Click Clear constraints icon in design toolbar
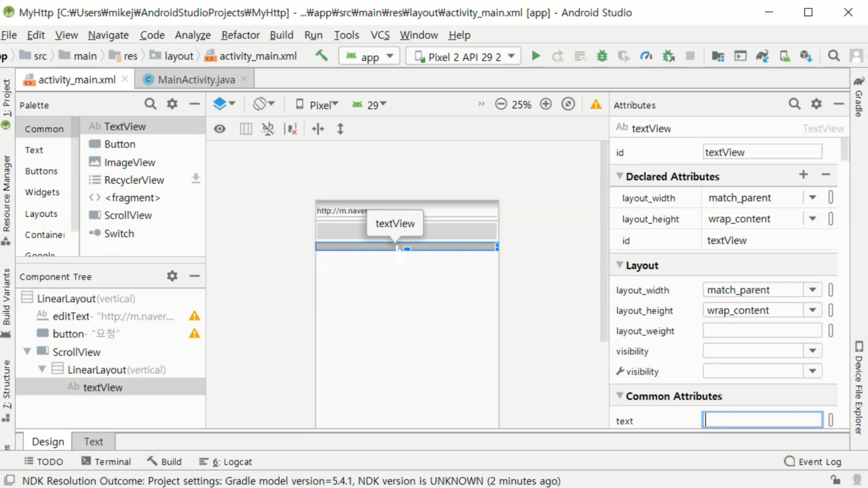 291,129
